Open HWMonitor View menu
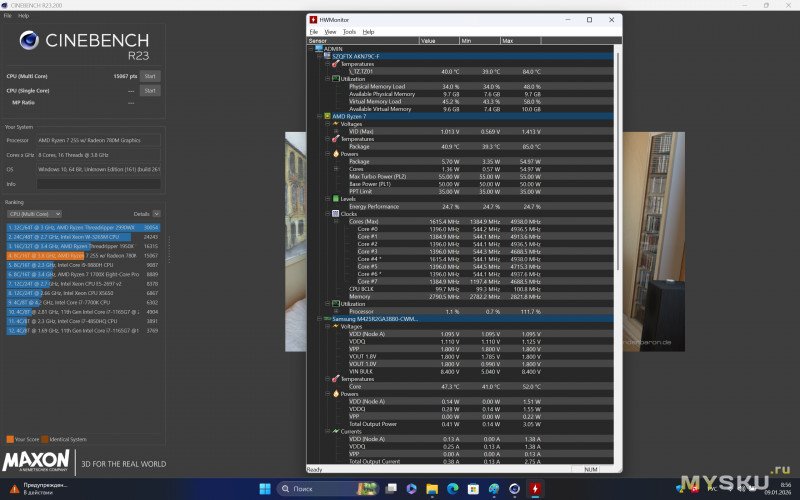Image resolution: width=800 pixels, height=500 pixels. point(330,32)
